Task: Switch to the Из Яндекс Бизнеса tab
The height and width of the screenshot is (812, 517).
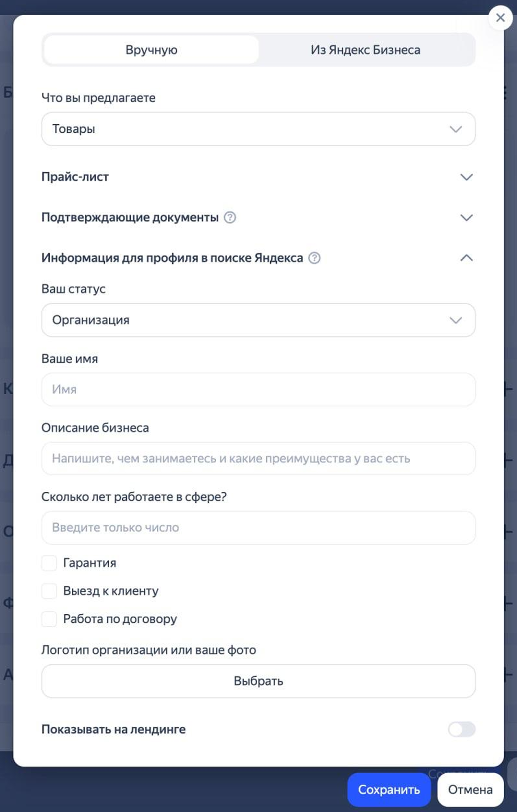Action: tap(365, 50)
